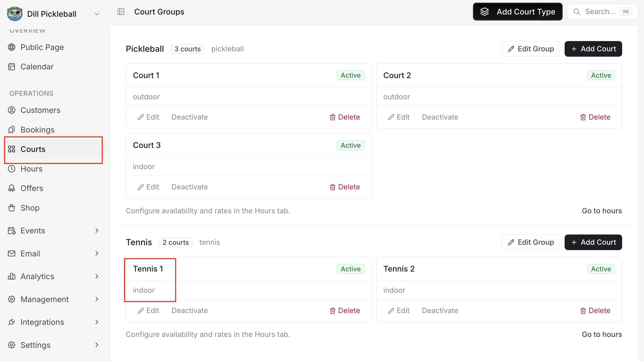Click the pencil icon on Tennis Edit Group

(511, 242)
